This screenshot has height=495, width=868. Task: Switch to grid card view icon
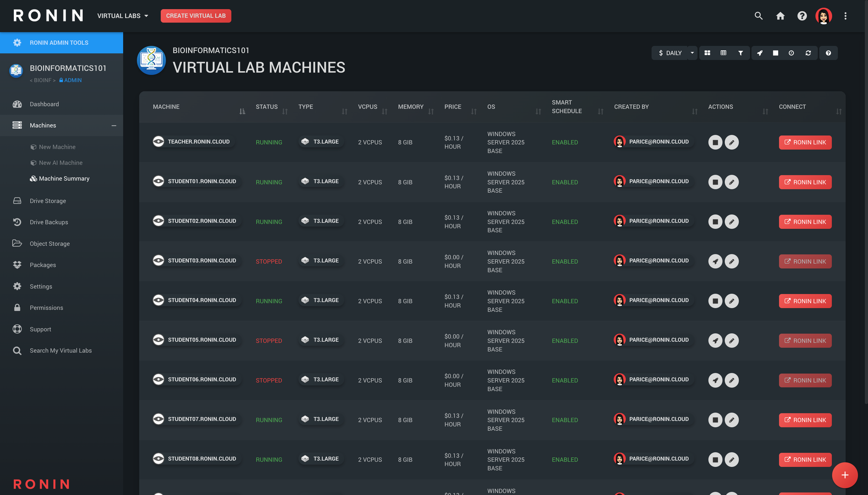(707, 53)
